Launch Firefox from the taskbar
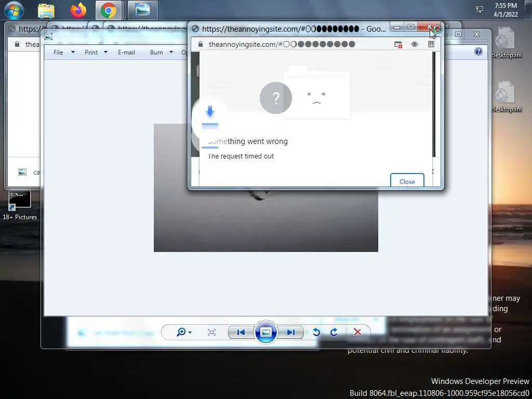The height and width of the screenshot is (399, 532). pyautogui.click(x=78, y=10)
